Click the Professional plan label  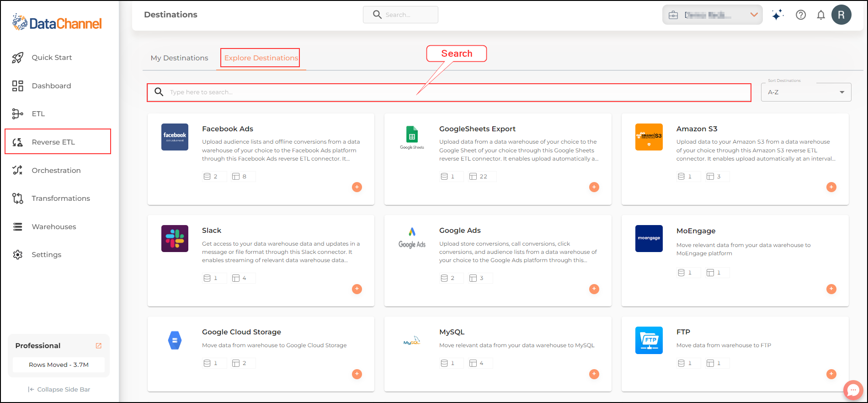38,346
